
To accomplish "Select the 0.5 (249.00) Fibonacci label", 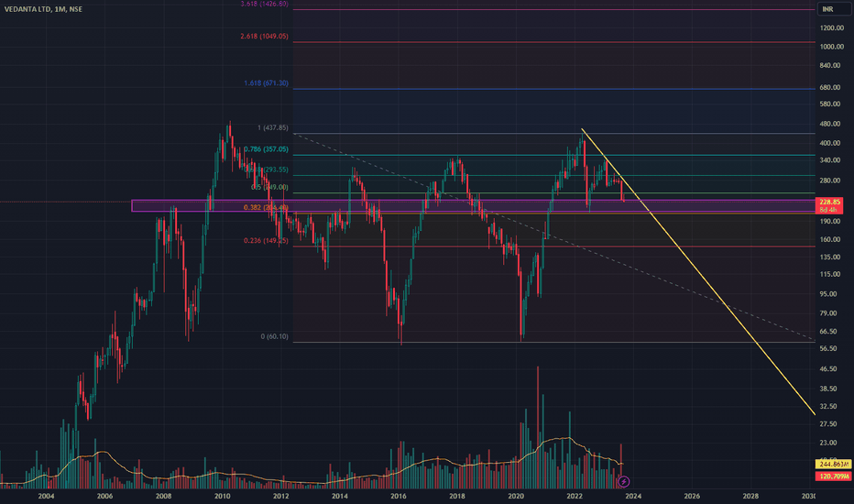I will [269, 188].
